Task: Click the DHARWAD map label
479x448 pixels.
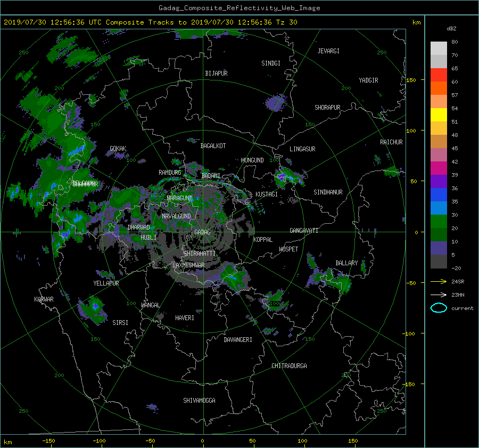Action: coord(139,227)
